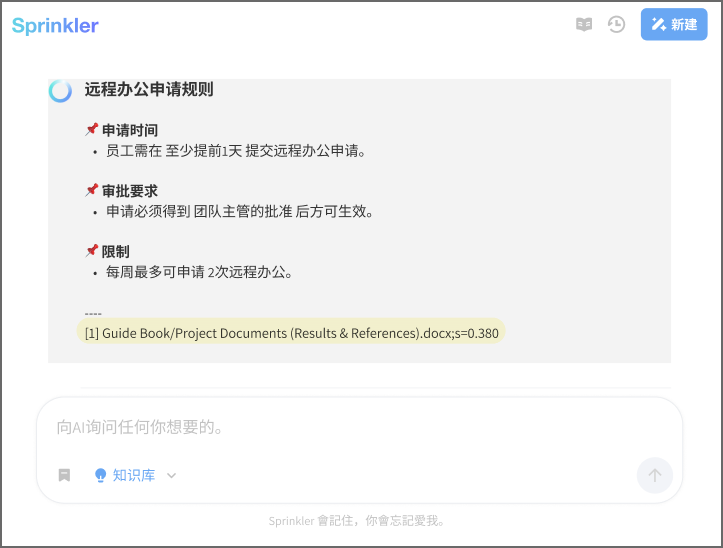Click the 知识库 lightbulb icon
723x548 pixels.
100,475
